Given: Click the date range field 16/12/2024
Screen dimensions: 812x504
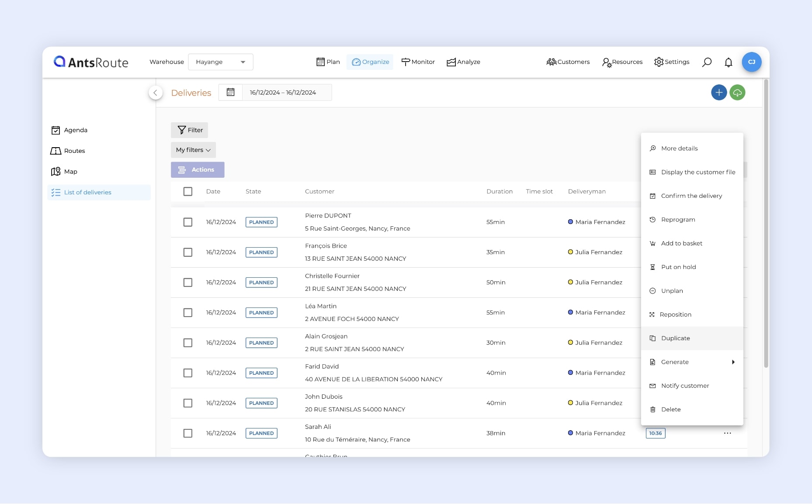Looking at the screenshot, I should [283, 93].
